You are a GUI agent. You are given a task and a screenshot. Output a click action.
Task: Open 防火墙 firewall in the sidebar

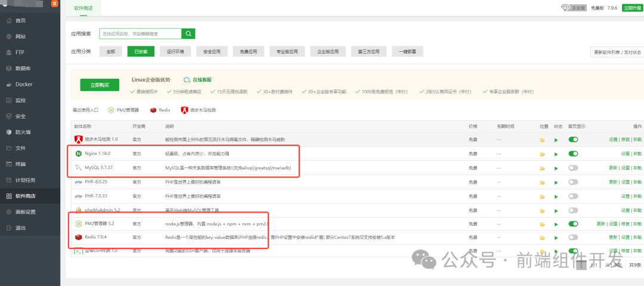23,132
